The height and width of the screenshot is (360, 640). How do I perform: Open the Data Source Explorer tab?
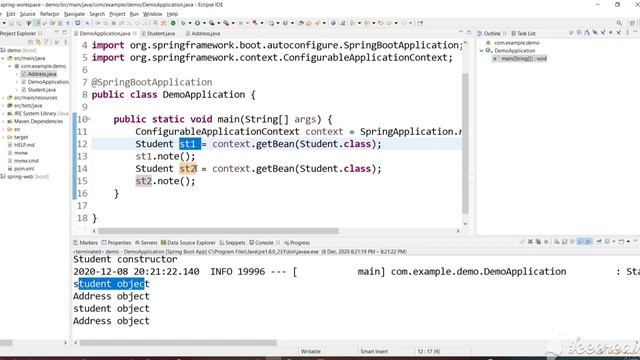pos(188,242)
